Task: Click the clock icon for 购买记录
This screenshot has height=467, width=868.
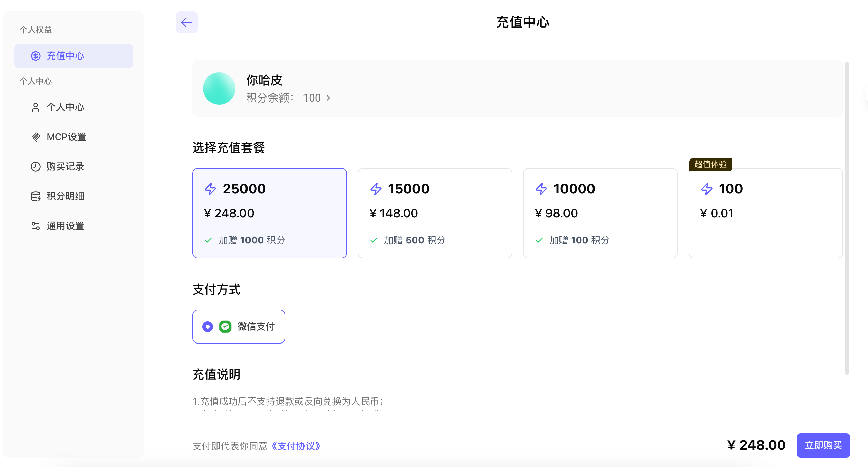Action: (x=35, y=167)
